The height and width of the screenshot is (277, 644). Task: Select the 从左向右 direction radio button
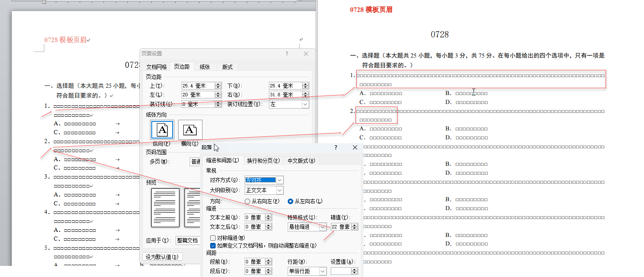[x=291, y=201]
